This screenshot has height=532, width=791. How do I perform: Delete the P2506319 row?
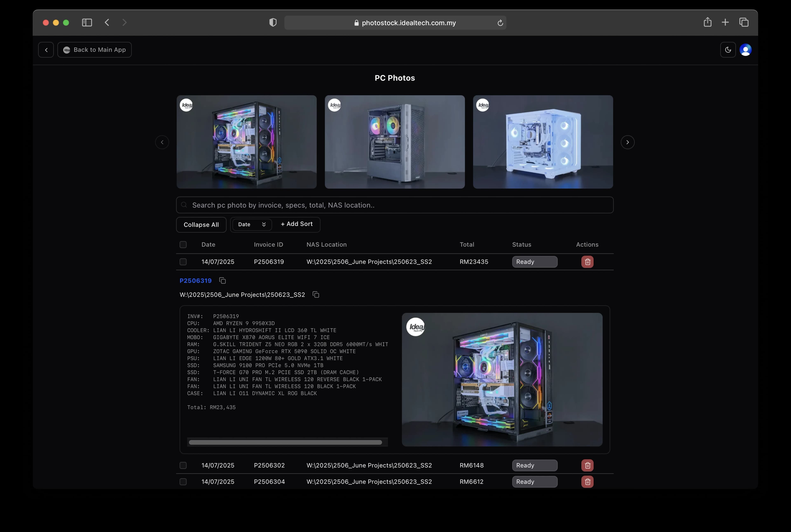(587, 262)
